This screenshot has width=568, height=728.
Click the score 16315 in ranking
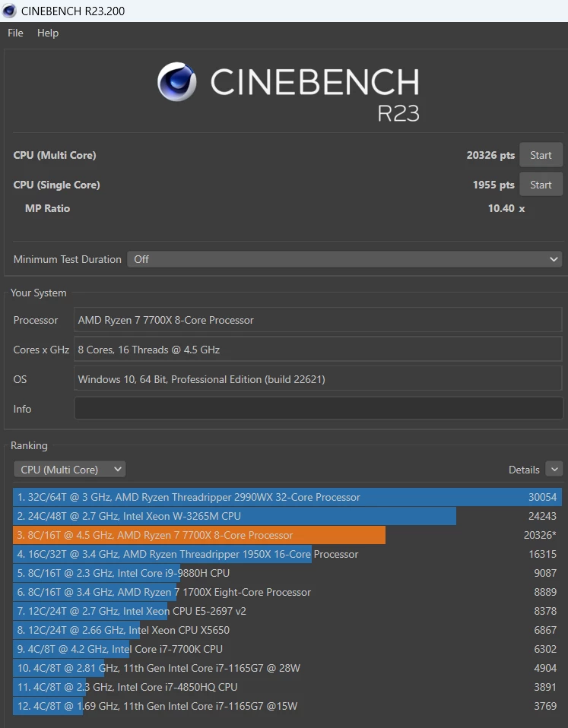pyautogui.click(x=542, y=554)
